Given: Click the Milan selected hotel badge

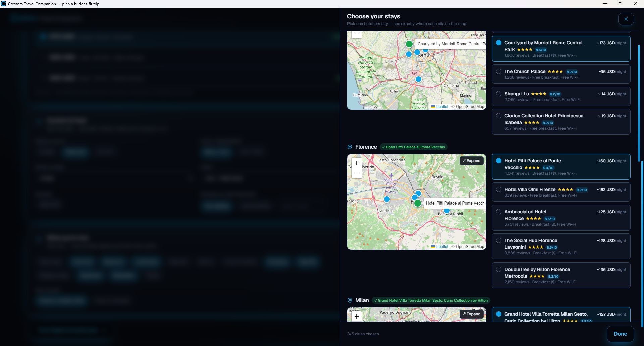Looking at the screenshot, I should click(x=431, y=300).
